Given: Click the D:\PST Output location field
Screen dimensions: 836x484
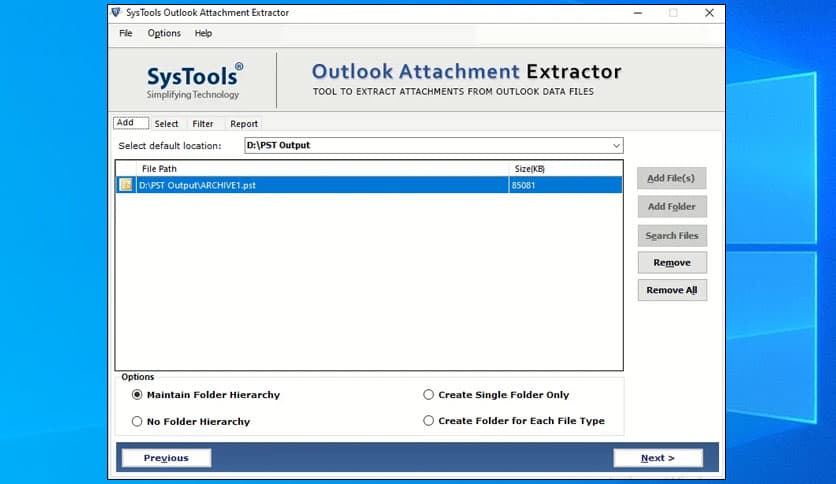Looking at the screenshot, I should [x=433, y=146].
